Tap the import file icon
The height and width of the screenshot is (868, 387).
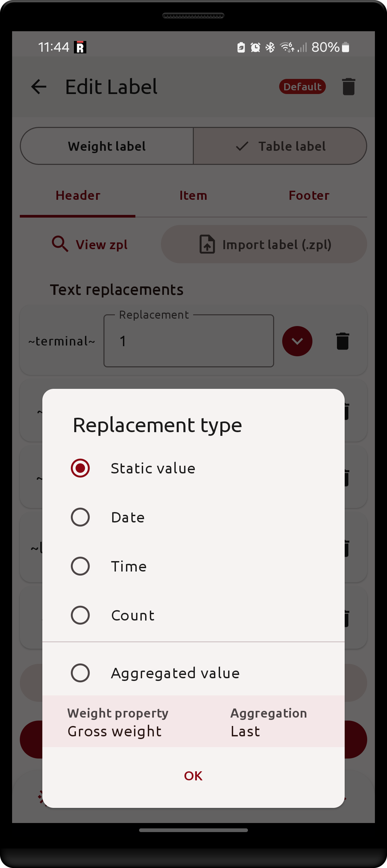click(207, 244)
